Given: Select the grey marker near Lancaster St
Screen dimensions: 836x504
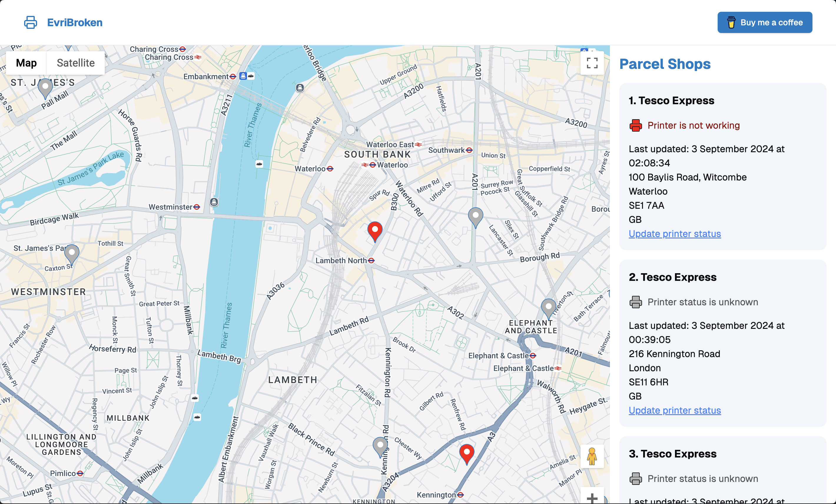Looking at the screenshot, I should tap(475, 218).
